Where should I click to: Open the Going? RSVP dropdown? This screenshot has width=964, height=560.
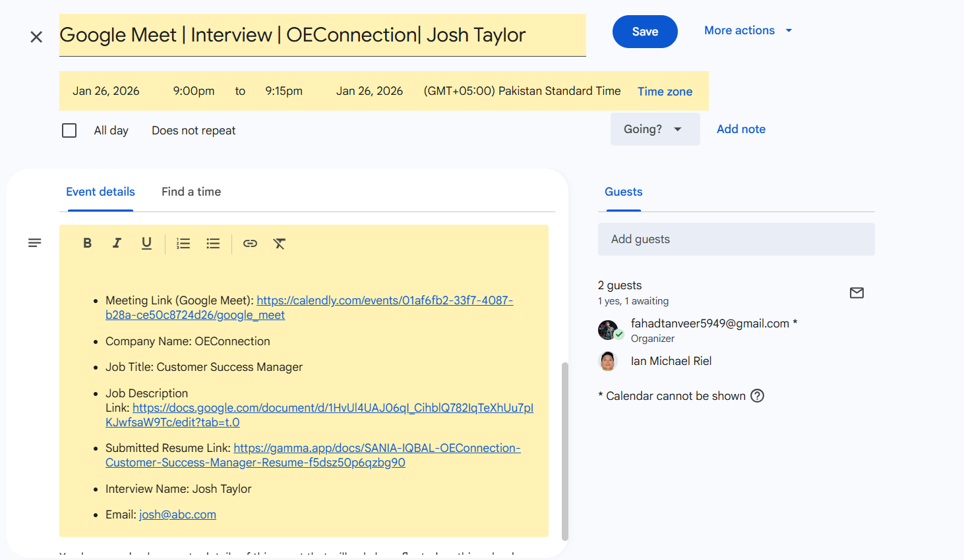pyautogui.click(x=655, y=129)
